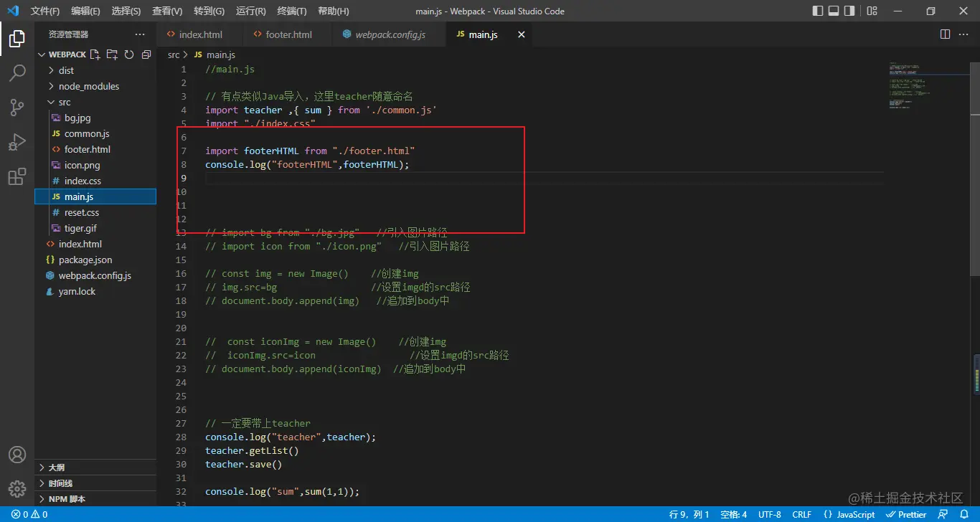Expand the 大纲 outline section
980x522 pixels.
[95, 468]
